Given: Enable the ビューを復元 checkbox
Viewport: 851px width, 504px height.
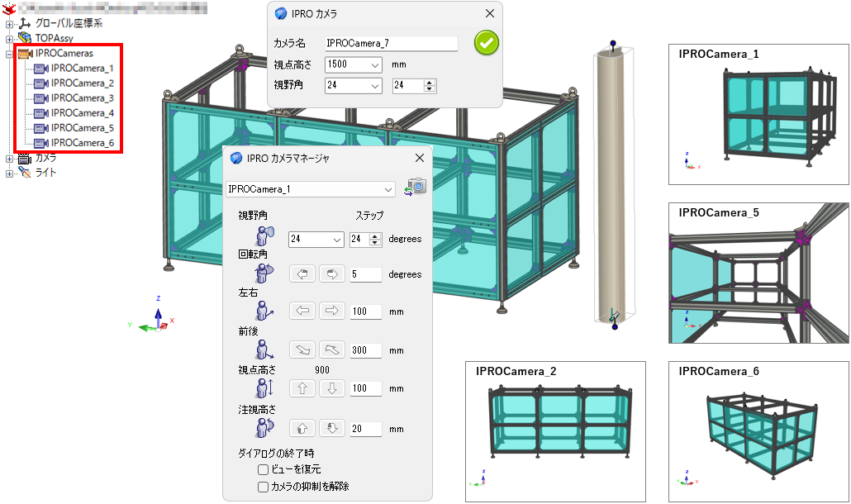Looking at the screenshot, I should pyautogui.click(x=264, y=469).
